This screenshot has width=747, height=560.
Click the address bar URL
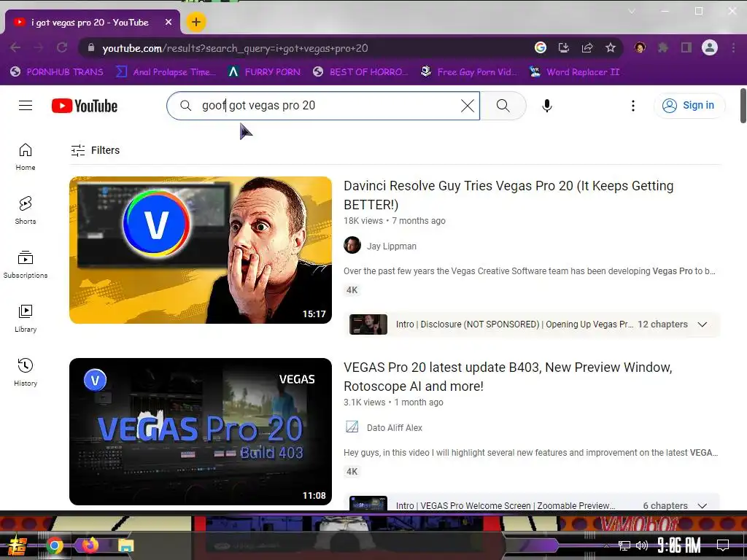coord(235,48)
